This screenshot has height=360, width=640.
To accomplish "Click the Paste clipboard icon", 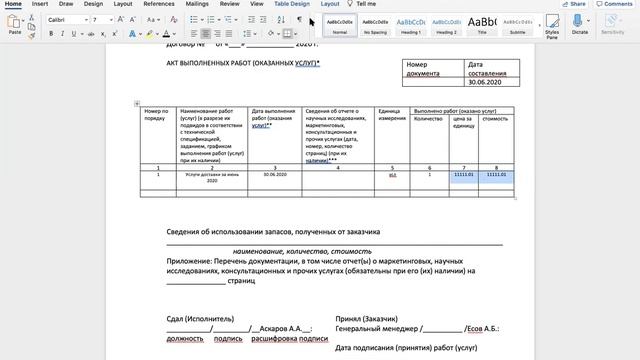I will click(x=13, y=22).
